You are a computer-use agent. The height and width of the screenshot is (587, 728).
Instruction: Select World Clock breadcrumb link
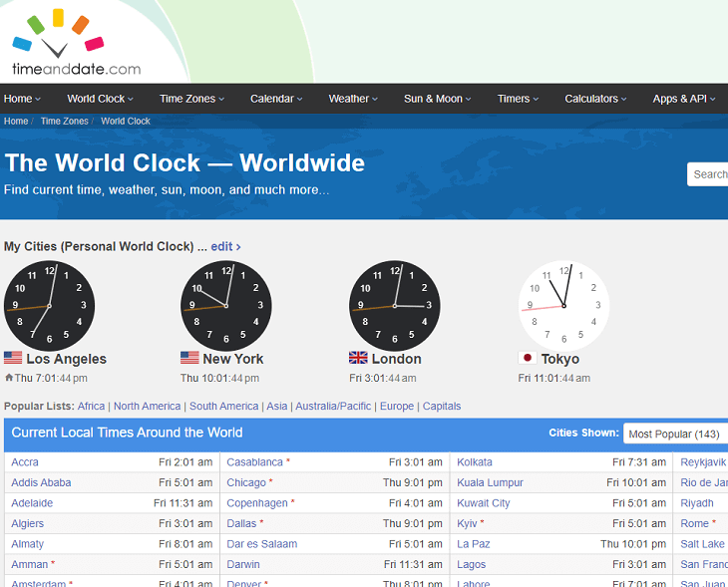126,122
